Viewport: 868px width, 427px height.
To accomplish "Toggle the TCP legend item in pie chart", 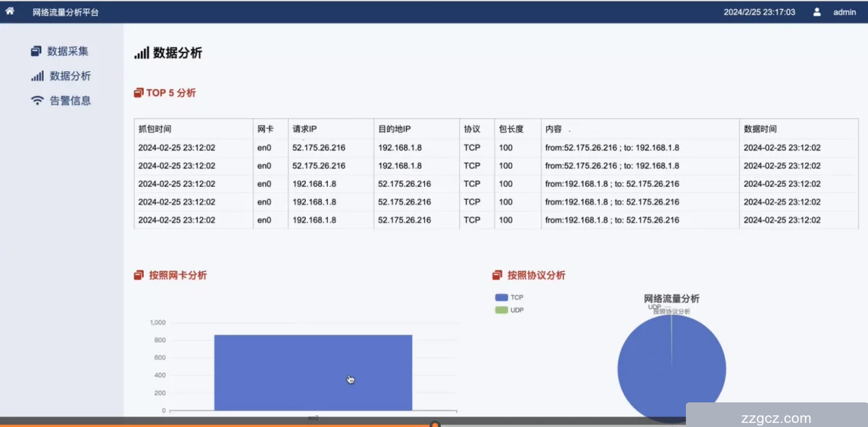I will click(509, 298).
